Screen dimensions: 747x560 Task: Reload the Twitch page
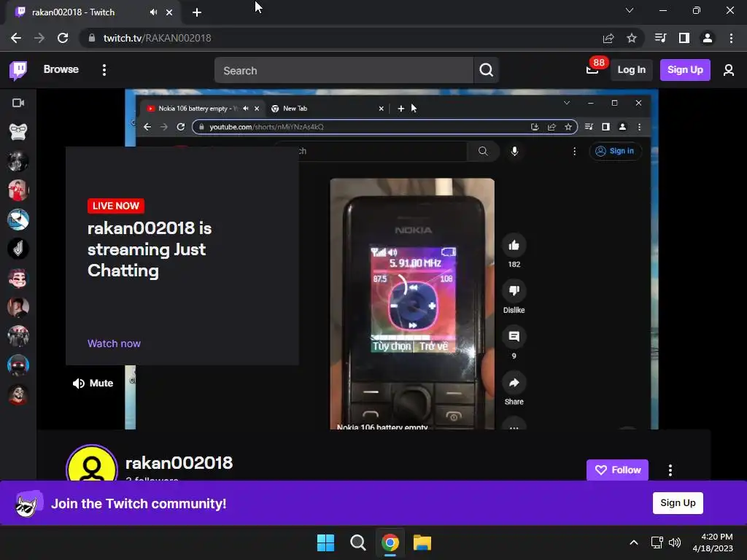(63, 38)
